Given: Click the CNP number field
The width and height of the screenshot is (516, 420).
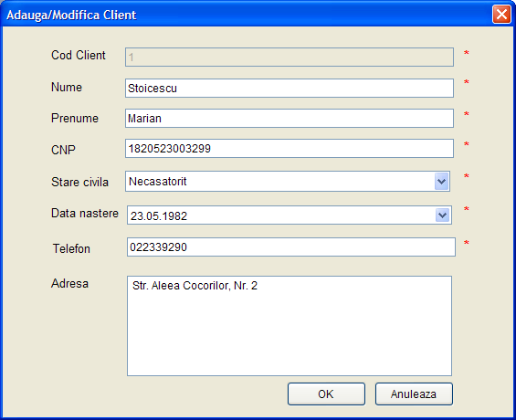Looking at the screenshot, I should click(290, 148).
